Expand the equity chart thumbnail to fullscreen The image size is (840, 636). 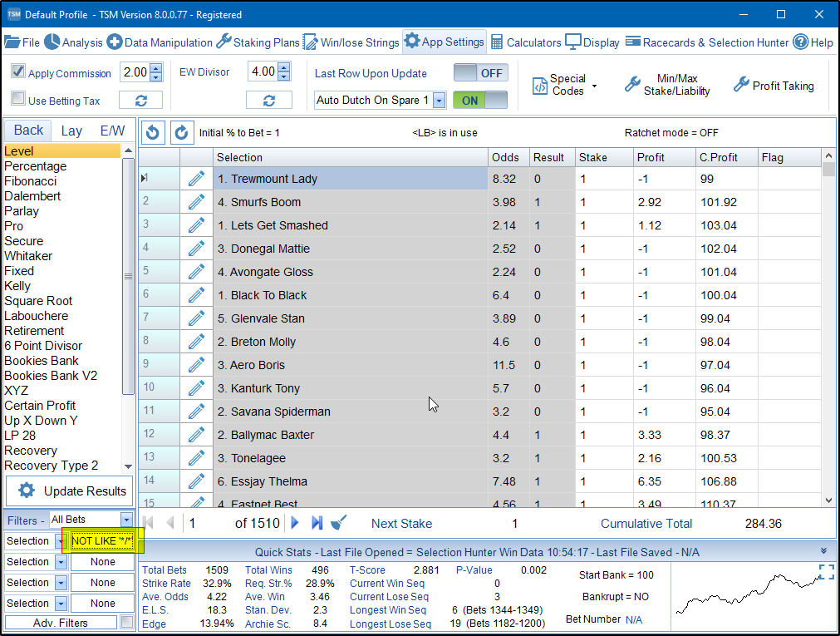click(826, 572)
